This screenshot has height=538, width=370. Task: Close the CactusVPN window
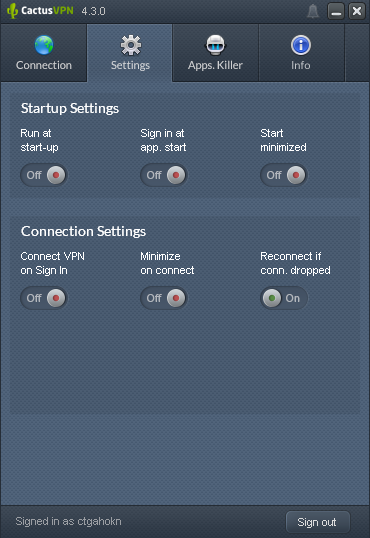[357, 11]
